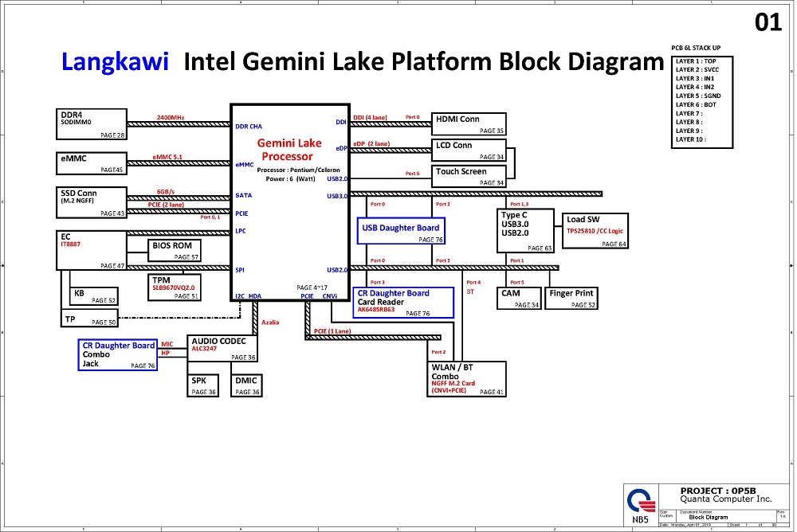Click the LCD Conn block
The image size is (797, 532).
tap(469, 151)
